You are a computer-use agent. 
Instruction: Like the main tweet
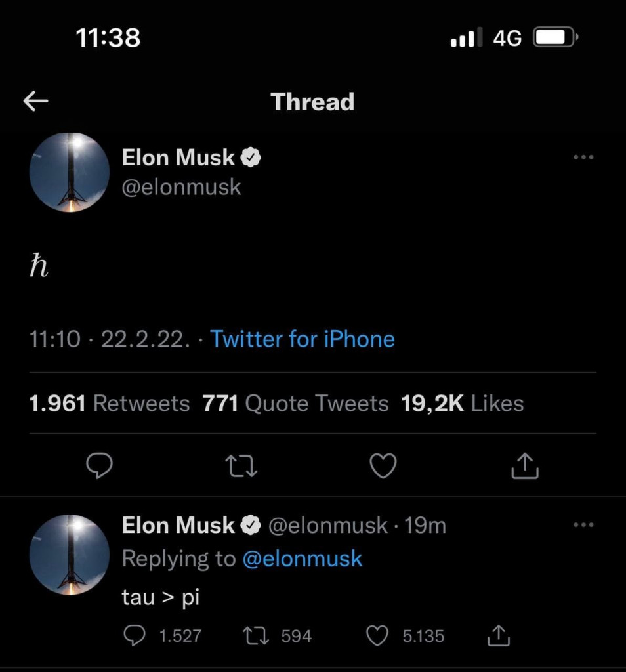coord(383,466)
